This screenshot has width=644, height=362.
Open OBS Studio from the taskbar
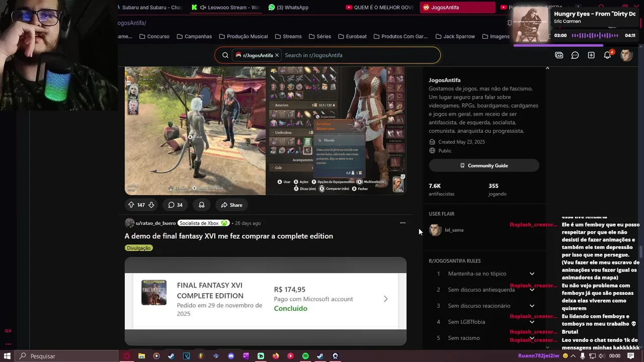tap(335, 356)
